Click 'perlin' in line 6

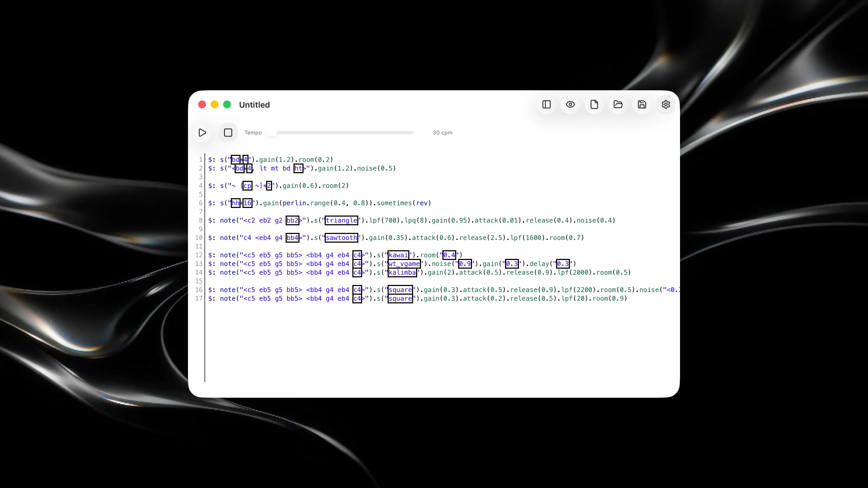pos(294,203)
